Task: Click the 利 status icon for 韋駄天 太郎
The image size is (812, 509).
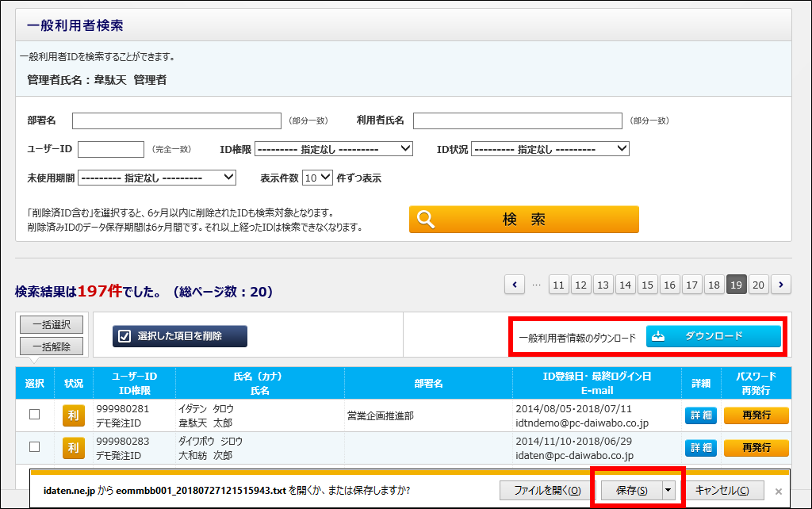Action: (74, 415)
